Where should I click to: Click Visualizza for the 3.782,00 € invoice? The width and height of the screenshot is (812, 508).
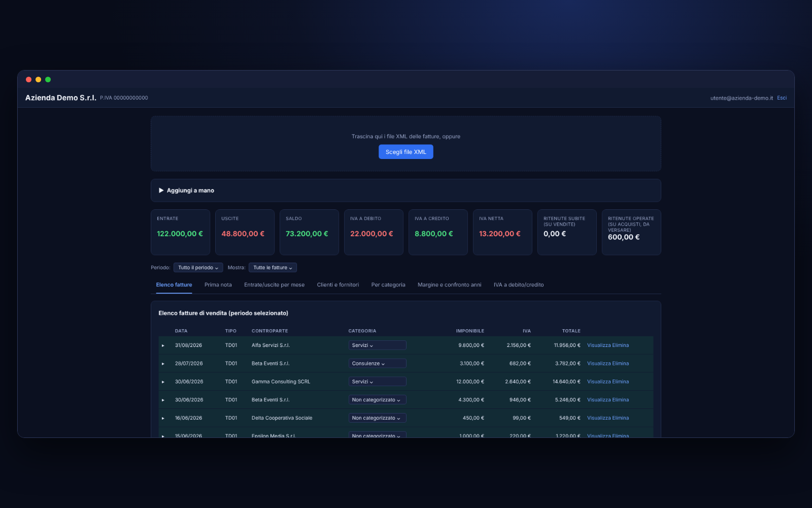(599, 364)
